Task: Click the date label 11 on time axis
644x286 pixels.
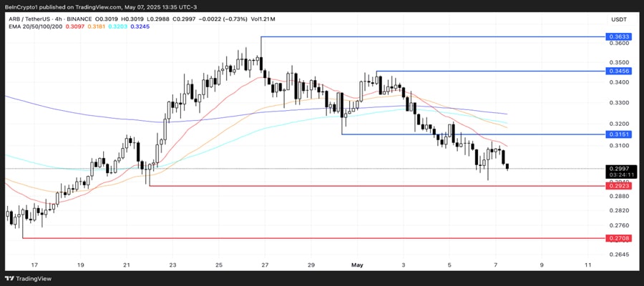Action: [x=588, y=265]
